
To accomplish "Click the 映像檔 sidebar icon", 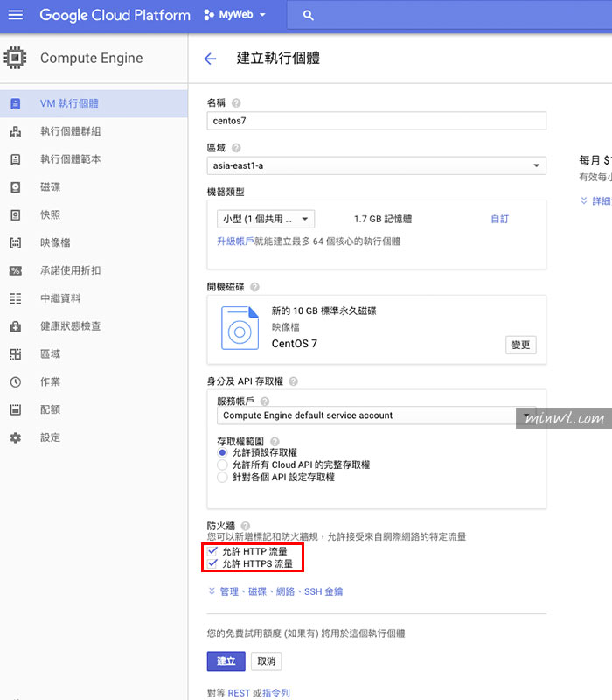I will point(16,243).
